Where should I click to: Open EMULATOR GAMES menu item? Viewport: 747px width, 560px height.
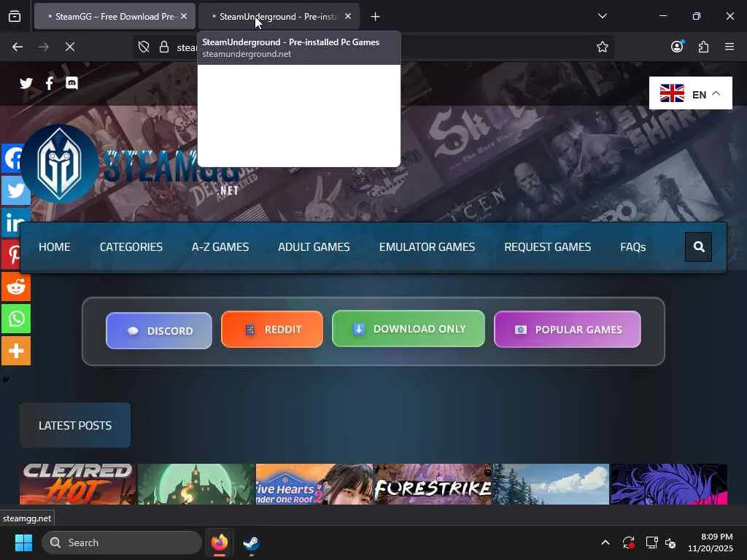[x=427, y=247]
